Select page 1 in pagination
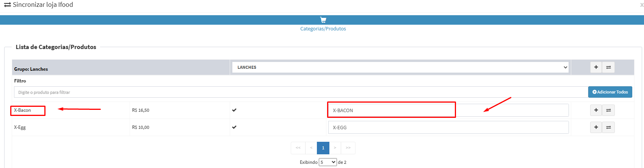The image size is (644, 168). click(x=323, y=148)
